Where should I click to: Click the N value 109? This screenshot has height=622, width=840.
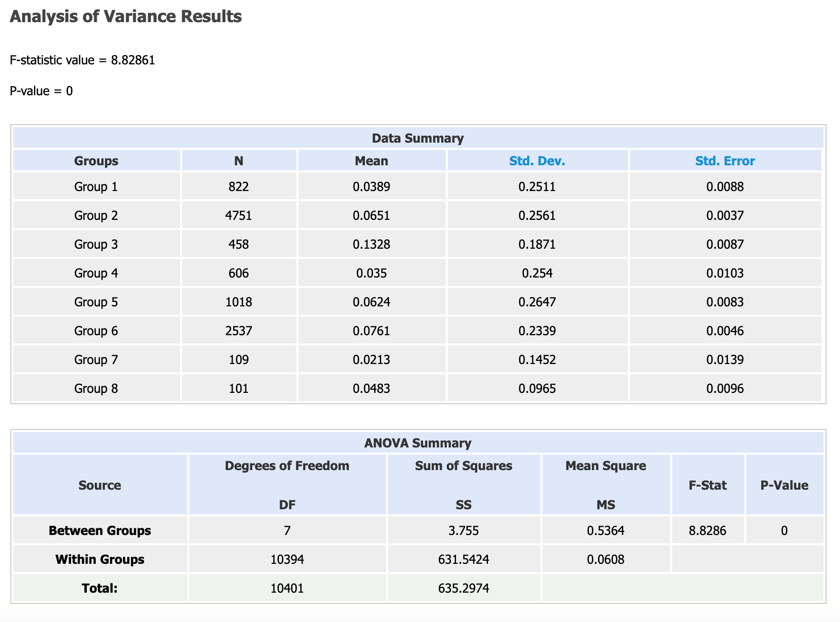tap(239, 359)
